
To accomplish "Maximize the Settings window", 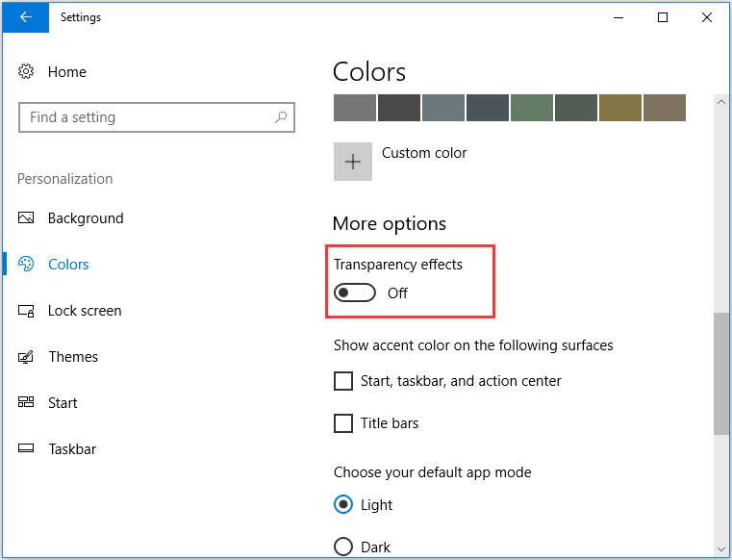I will [663, 17].
